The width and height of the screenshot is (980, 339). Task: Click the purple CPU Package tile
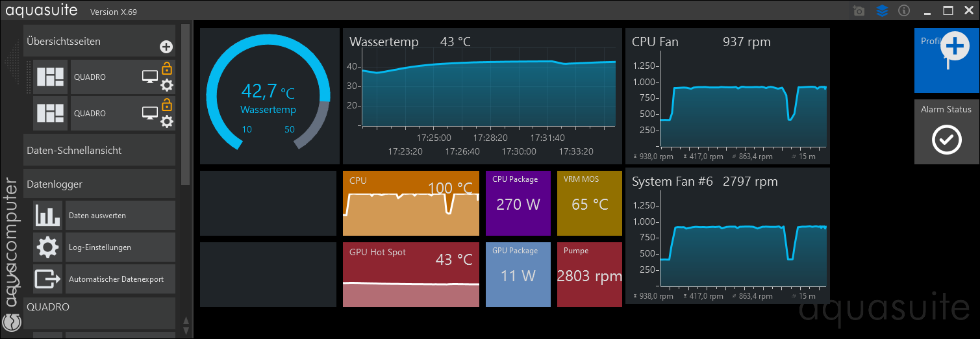pyautogui.click(x=518, y=203)
